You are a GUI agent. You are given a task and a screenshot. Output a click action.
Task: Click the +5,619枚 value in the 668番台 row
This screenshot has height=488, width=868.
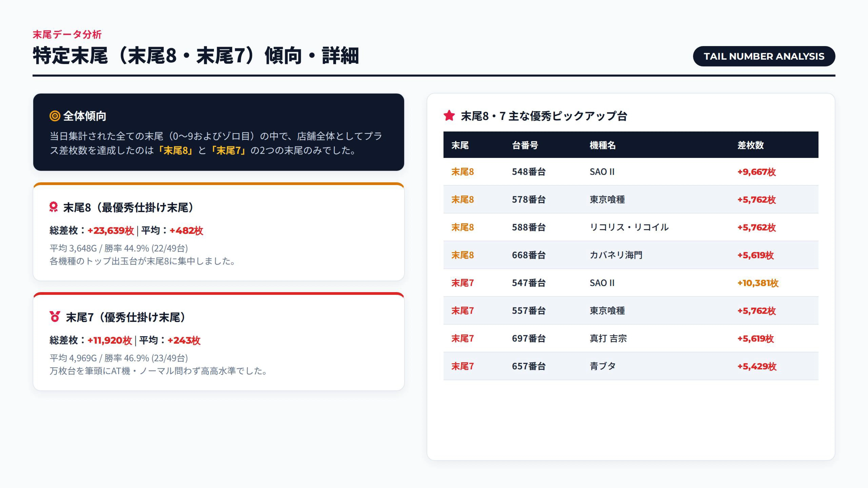(755, 255)
